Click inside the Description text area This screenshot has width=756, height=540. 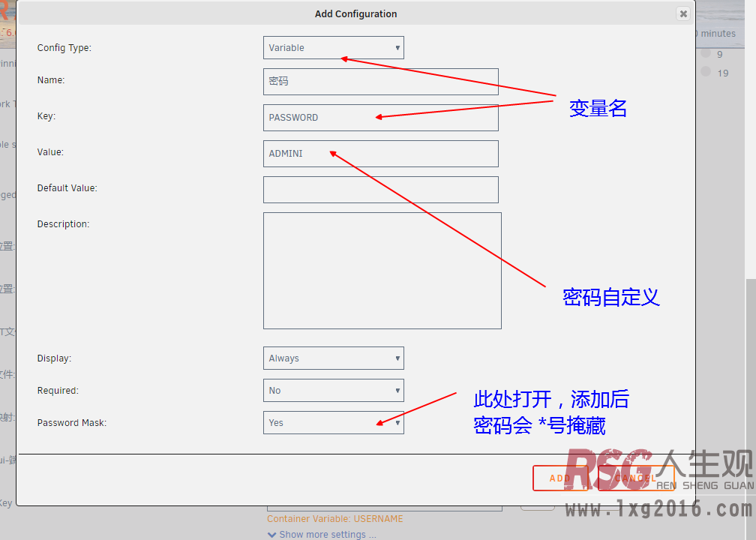382,271
